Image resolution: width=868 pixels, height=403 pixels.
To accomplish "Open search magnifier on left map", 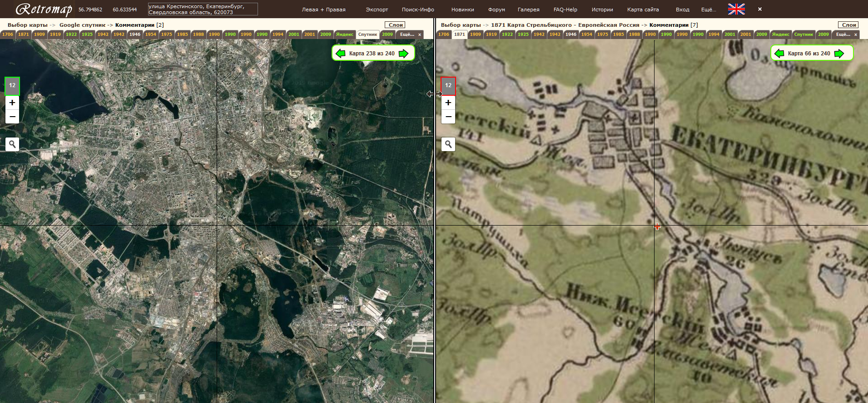I will click(x=12, y=144).
